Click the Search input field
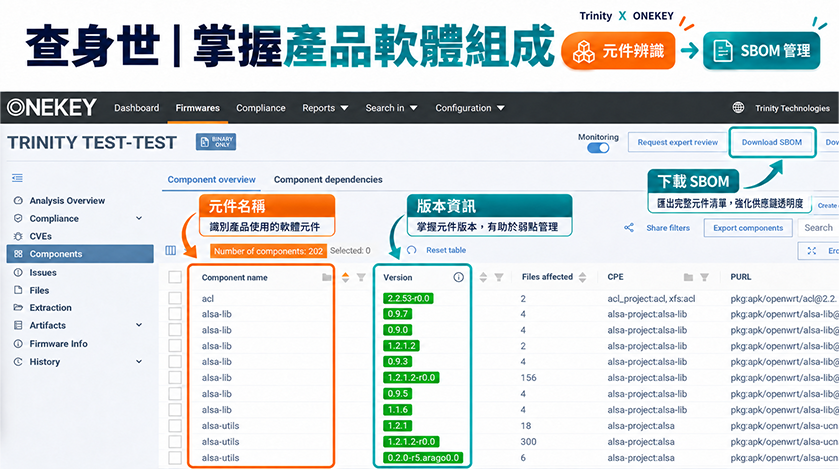839x469 pixels. (818, 228)
